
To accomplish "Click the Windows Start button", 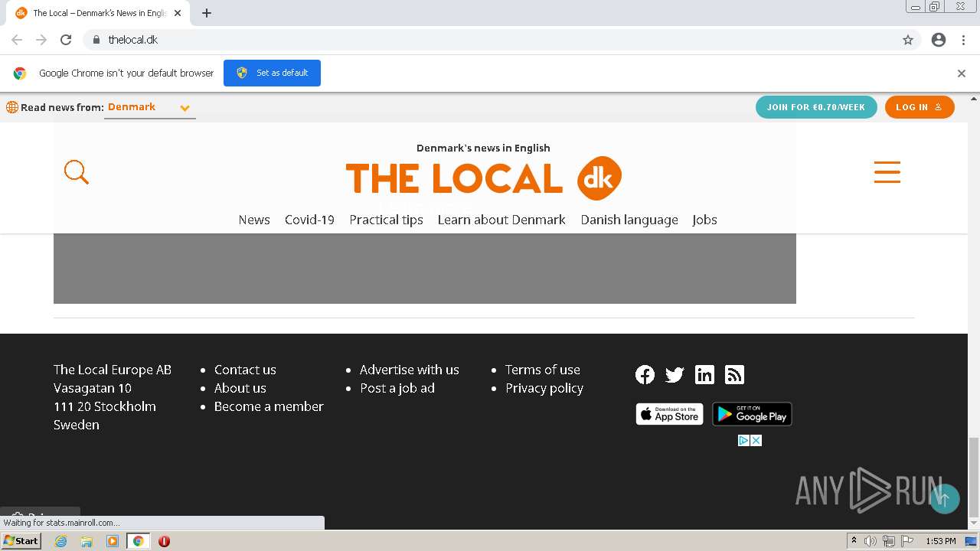I will pyautogui.click(x=21, y=541).
